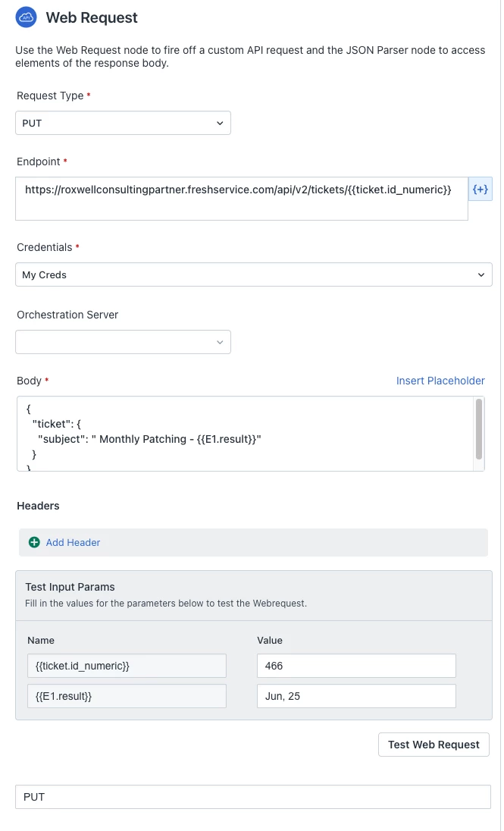Open the Request Type dropdown showing PUT
The height and width of the screenshot is (831, 504).
123,123
